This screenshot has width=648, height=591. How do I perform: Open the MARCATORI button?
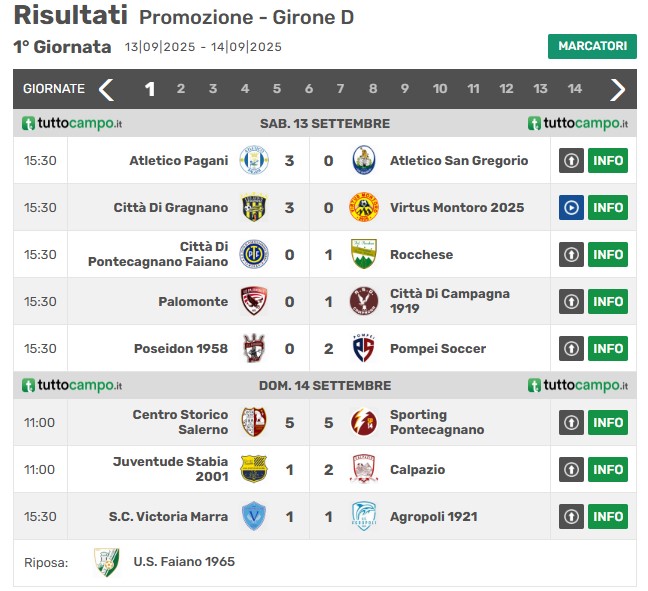pyautogui.click(x=592, y=46)
